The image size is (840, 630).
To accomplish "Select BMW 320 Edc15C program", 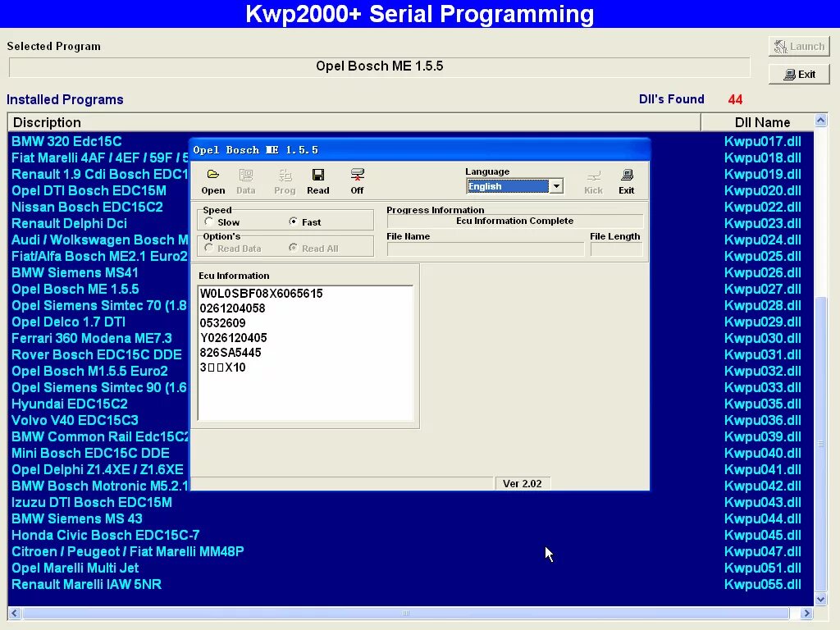I will coord(66,141).
